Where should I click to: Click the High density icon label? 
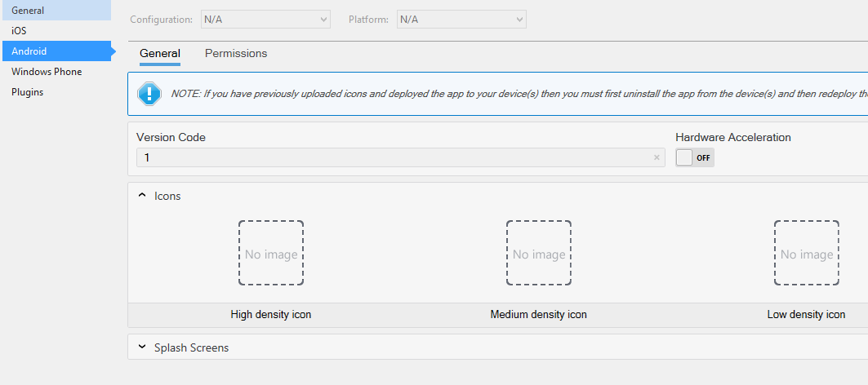pyautogui.click(x=271, y=315)
